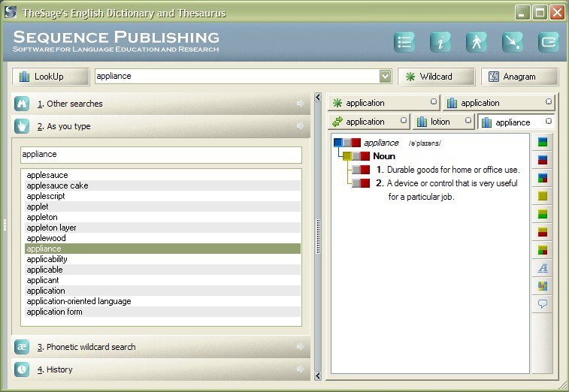The image size is (569, 392).
Task: Click the yellow-and-green square side toolbar icon
Action: 543,214
